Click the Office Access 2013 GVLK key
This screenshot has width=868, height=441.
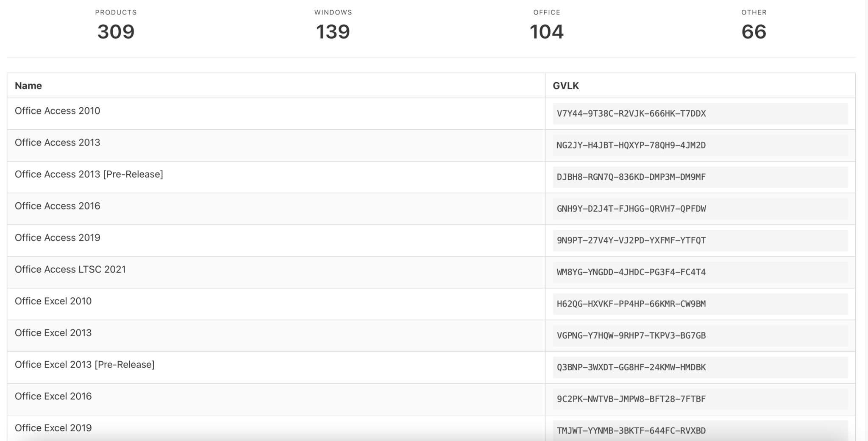tap(631, 145)
